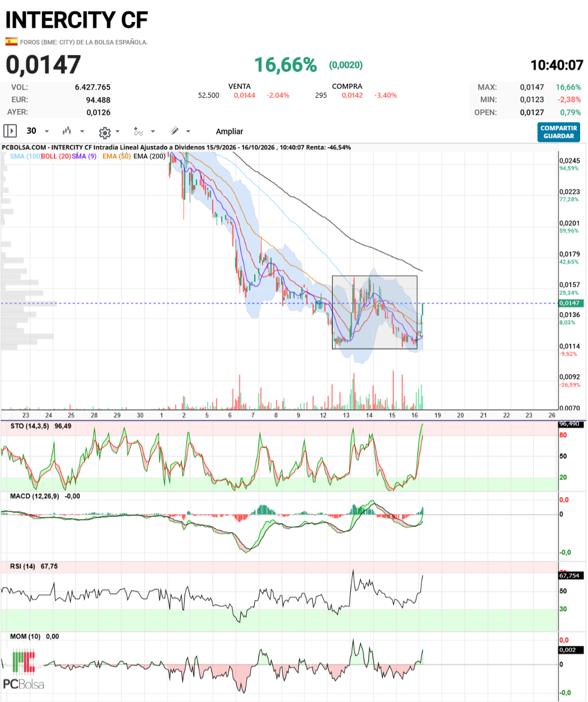Click the RSI (14) indicator label
The width and height of the screenshot is (588, 702).
[x=22, y=566]
